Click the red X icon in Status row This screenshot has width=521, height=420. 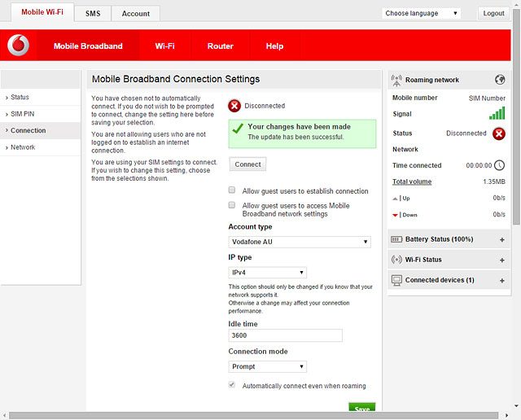(499, 133)
